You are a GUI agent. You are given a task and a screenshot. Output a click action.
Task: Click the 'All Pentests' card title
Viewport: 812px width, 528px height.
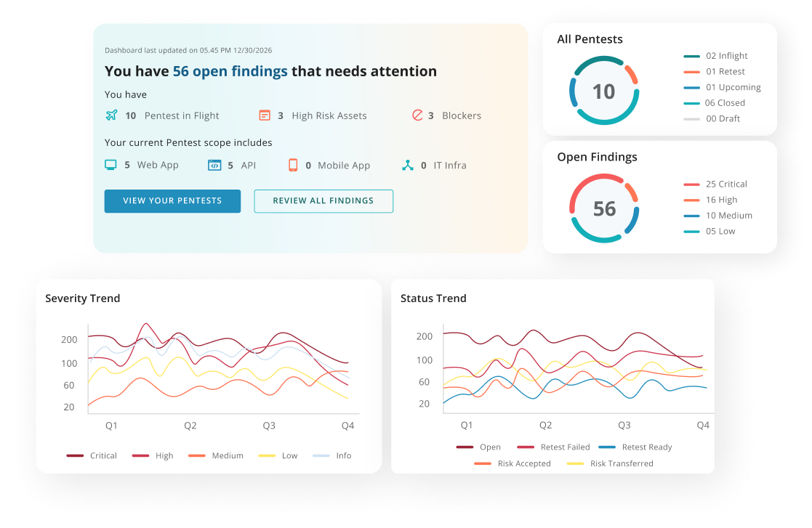click(590, 39)
